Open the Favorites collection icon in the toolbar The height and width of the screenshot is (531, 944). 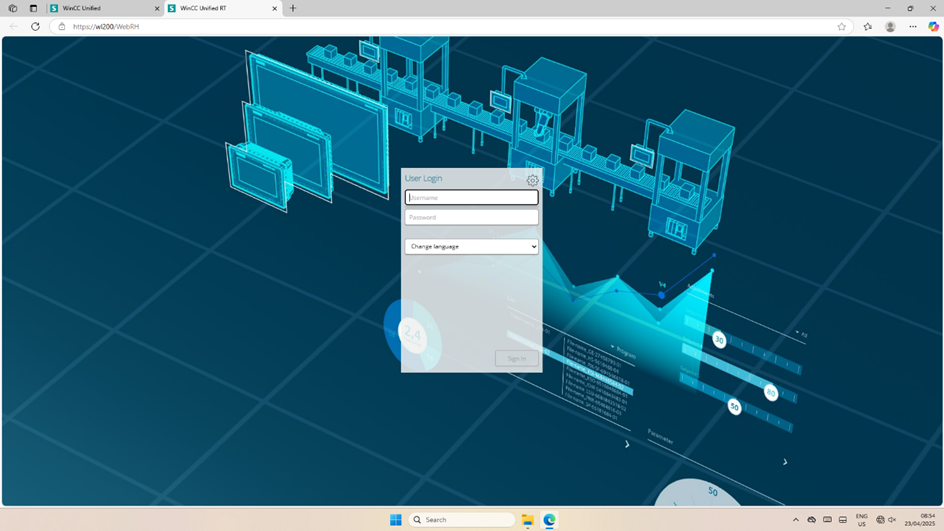point(867,27)
